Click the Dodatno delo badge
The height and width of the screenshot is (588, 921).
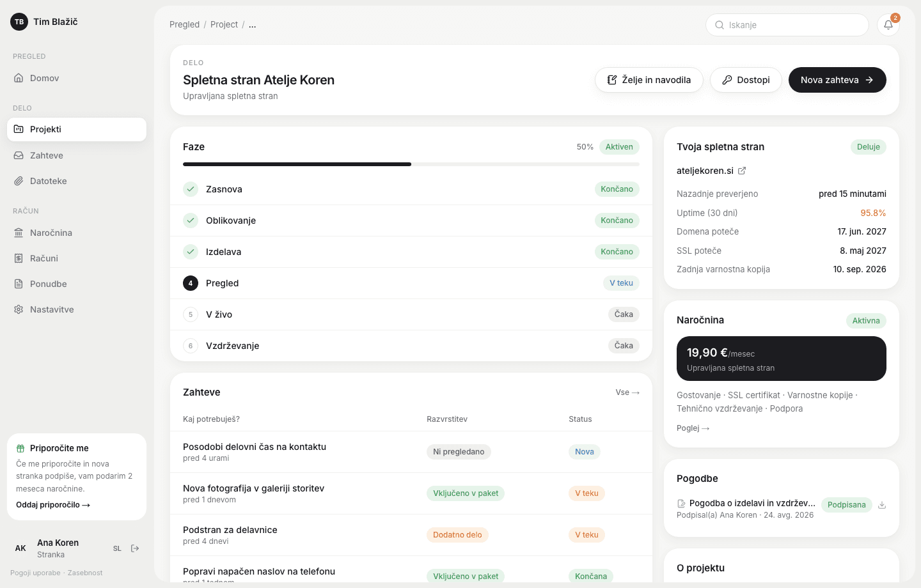point(457,535)
